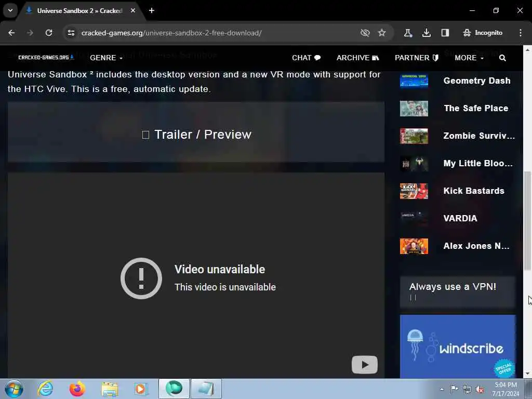Viewport: 532px width, 399px height.
Task: Open the tab search dropdown arrow
Action: click(x=10, y=10)
